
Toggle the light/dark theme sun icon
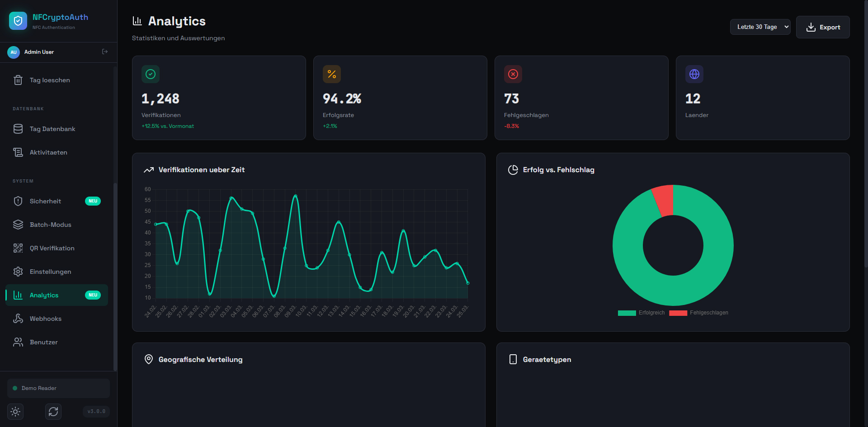(15, 412)
